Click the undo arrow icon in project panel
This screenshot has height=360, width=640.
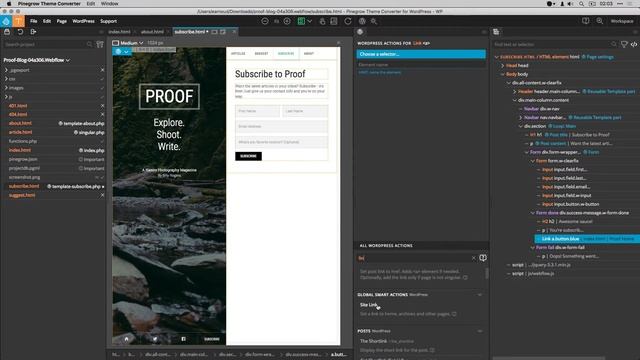click(20, 31)
